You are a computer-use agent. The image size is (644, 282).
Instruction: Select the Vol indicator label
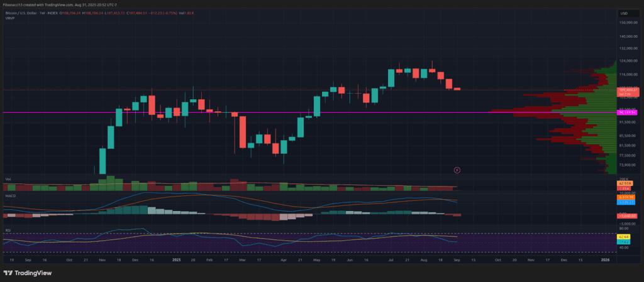[8, 180]
